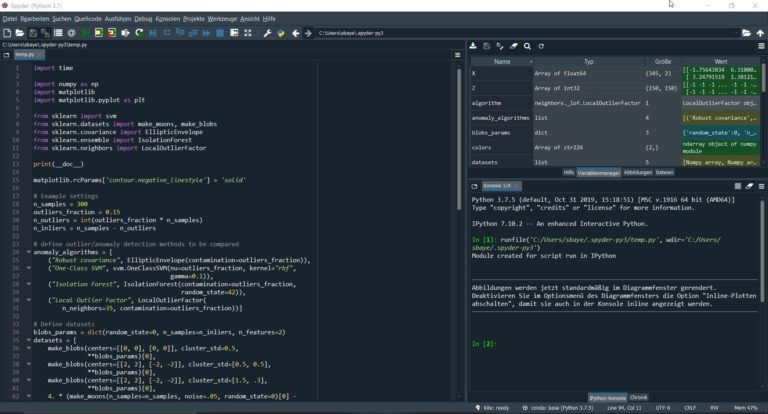This screenshot has width=768, height=414.
Task: Search variables with the magnifier icon
Action: 527,46
